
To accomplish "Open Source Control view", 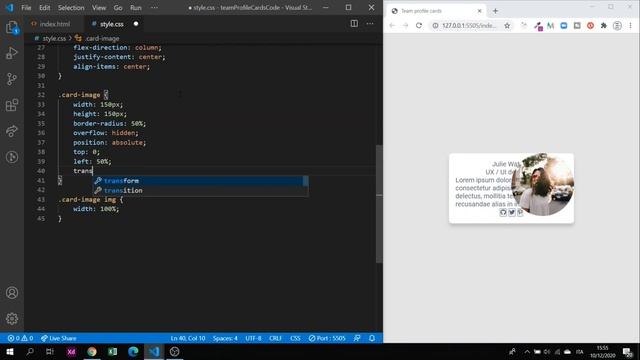I will point(12,79).
